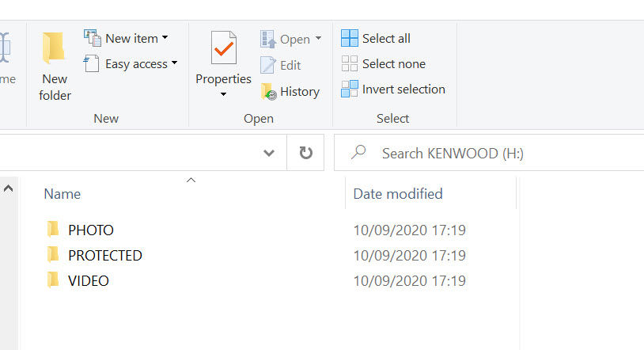Click Select all
644x350 pixels.
pos(377,38)
